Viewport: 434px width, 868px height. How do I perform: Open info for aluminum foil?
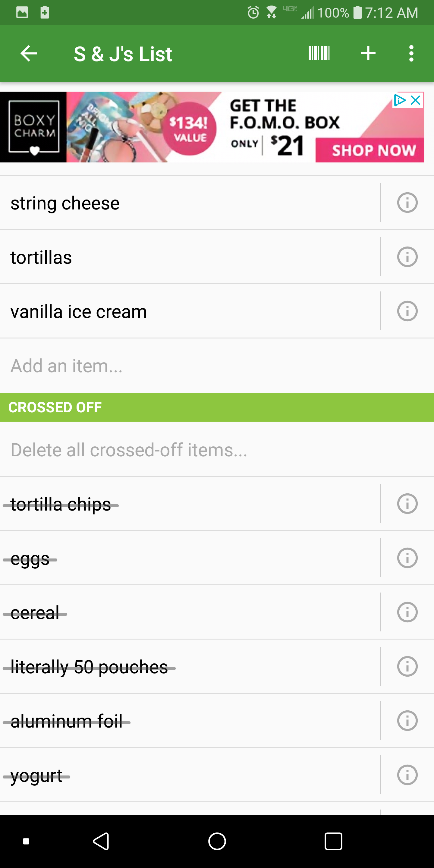click(x=407, y=721)
